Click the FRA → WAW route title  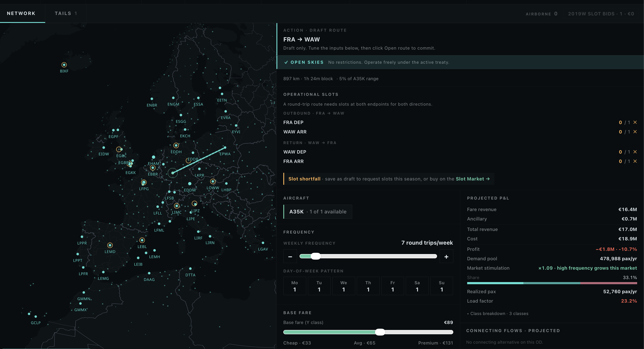pyautogui.click(x=301, y=40)
